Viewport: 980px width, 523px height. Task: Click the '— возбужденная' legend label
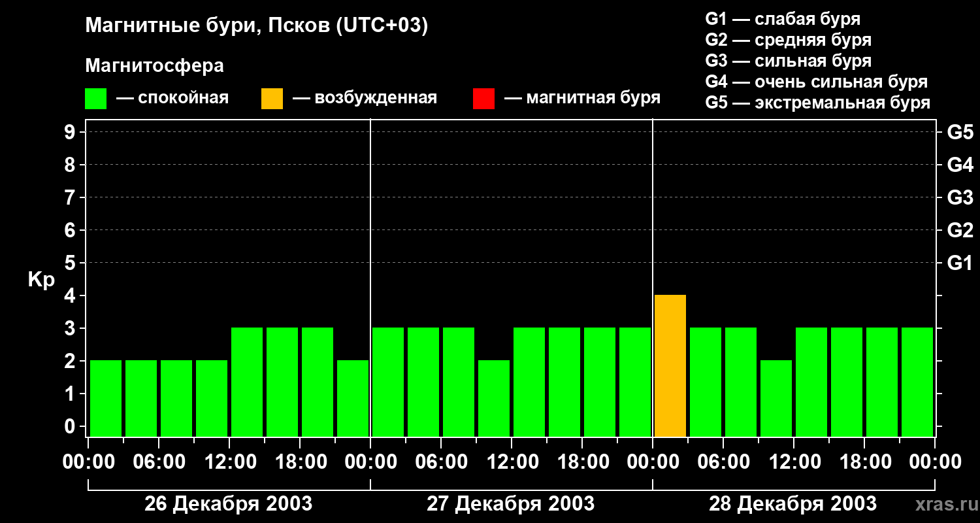365,98
